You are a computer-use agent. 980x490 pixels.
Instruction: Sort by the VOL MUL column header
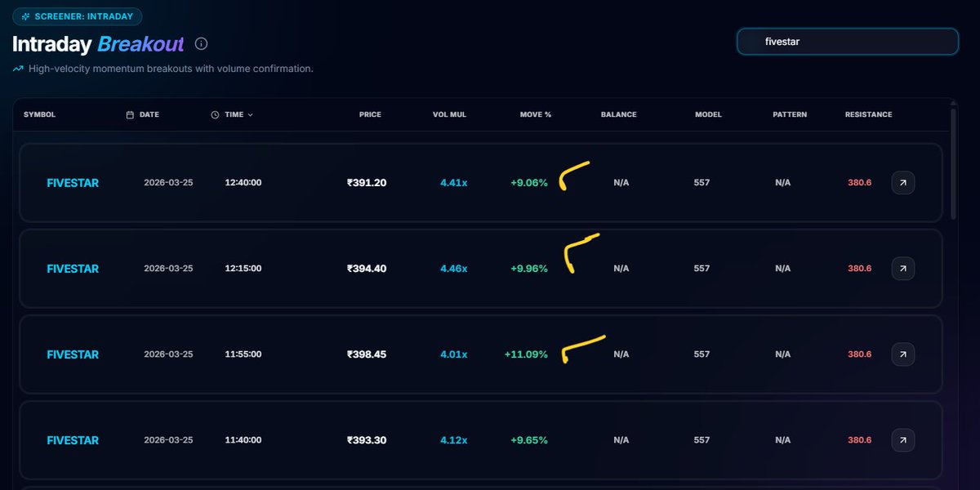click(452, 114)
